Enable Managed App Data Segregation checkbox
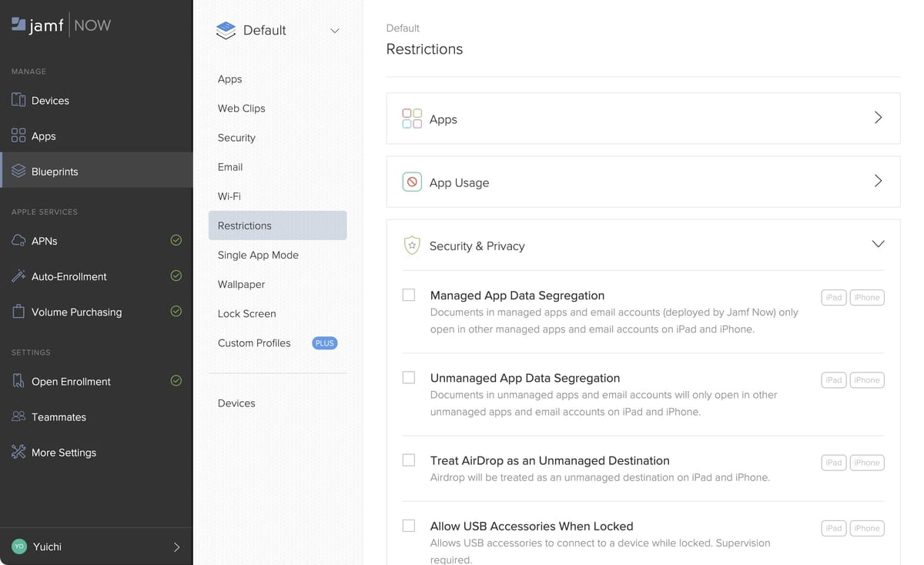 409,295
